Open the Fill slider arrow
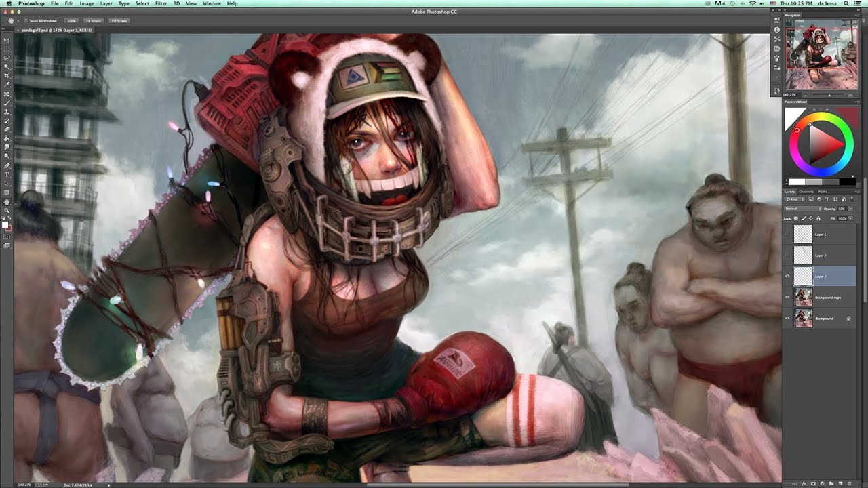The image size is (868, 488). (x=850, y=218)
